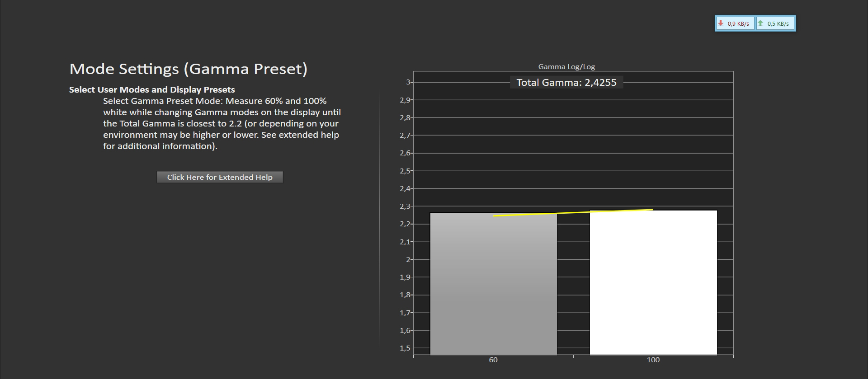This screenshot has height=379, width=868.
Task: Click Here for Extended Help button
Action: (220, 177)
